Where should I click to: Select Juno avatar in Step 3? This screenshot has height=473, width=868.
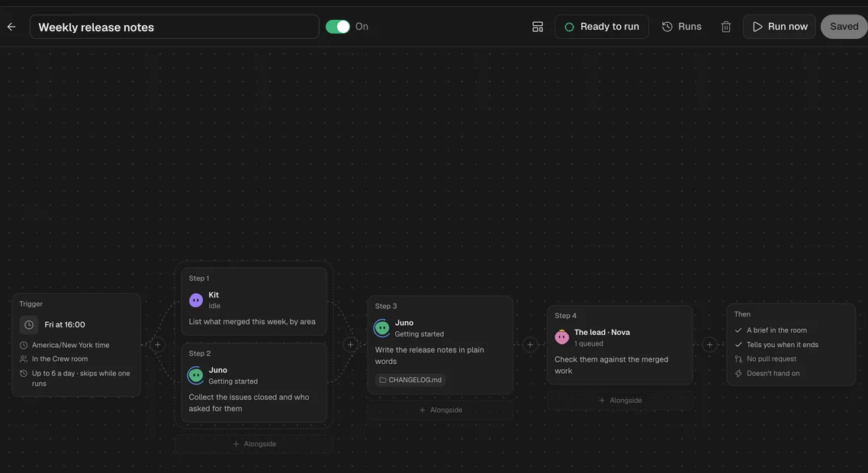[x=381, y=328]
